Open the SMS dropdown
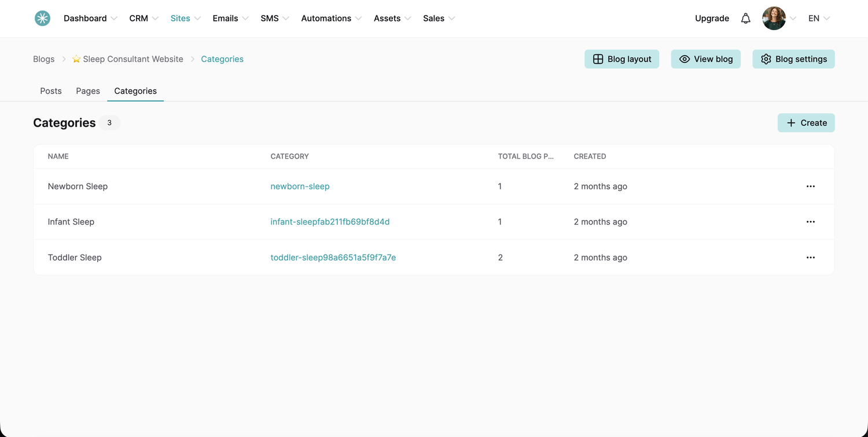The image size is (868, 437). [x=275, y=19]
